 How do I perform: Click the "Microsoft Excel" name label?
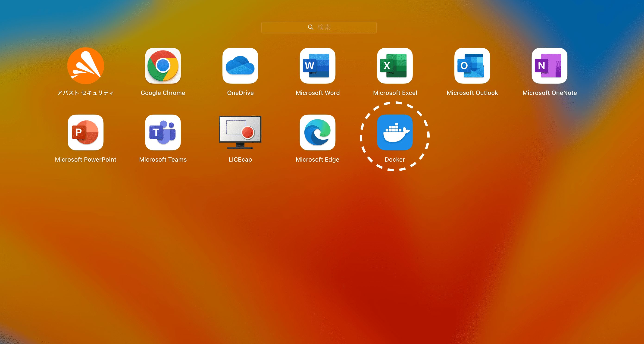(x=395, y=93)
